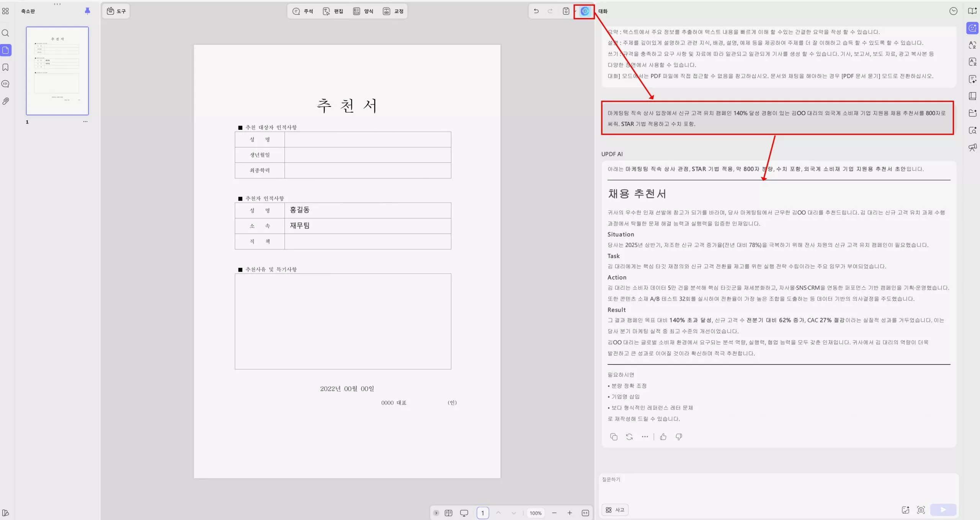Image resolution: width=980 pixels, height=520 pixels.
Task: Select the AI Translate tool in right sidebar
Action: pos(972,45)
